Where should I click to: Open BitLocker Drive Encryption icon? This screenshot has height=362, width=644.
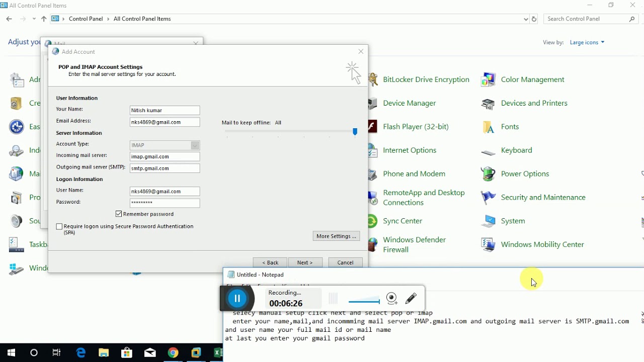pyautogui.click(x=373, y=79)
